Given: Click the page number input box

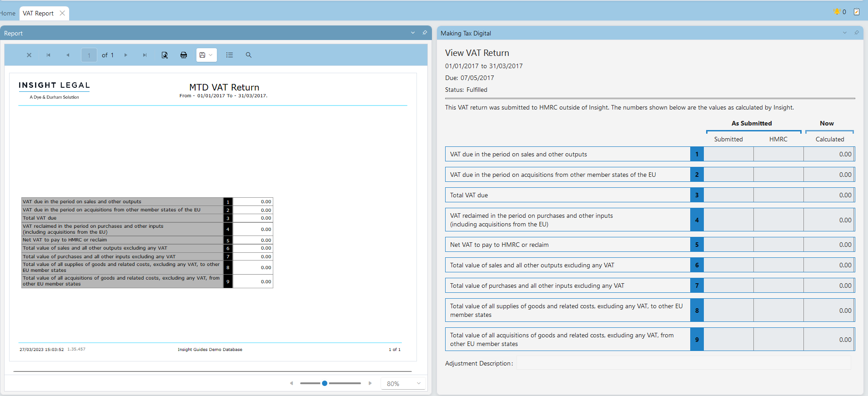Looking at the screenshot, I should 89,55.
